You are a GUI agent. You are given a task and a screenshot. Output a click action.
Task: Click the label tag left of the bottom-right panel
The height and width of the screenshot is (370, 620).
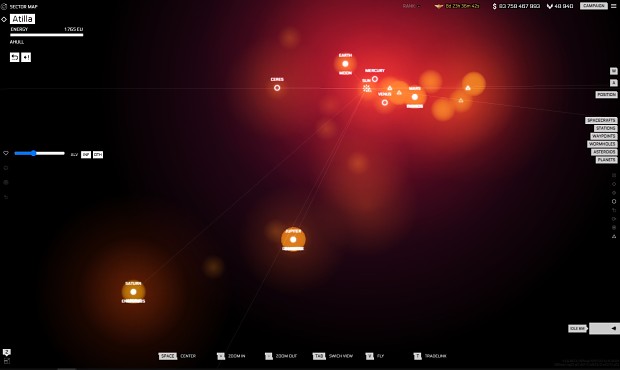(577, 328)
